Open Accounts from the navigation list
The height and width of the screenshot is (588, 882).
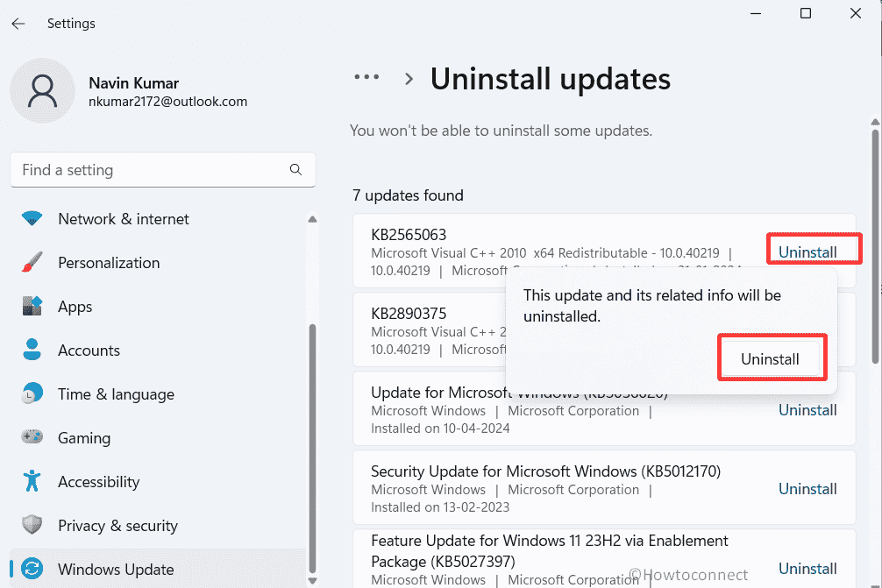click(x=89, y=350)
